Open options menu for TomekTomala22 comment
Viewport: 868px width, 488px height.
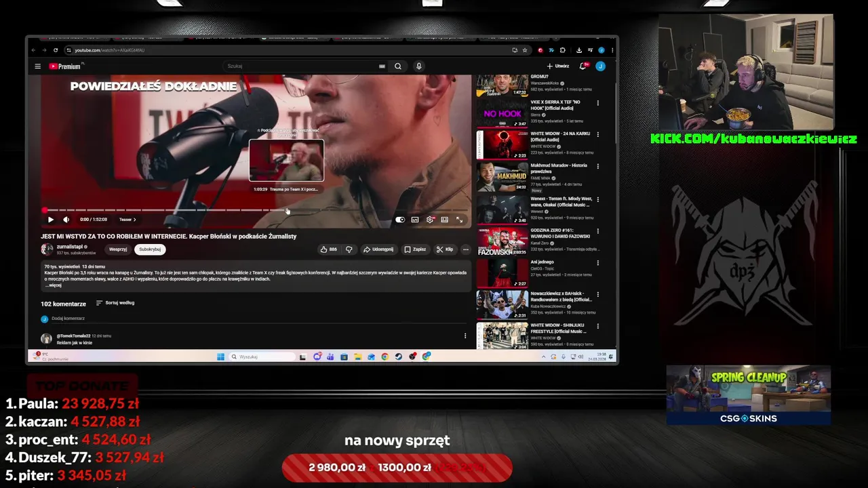click(x=465, y=335)
